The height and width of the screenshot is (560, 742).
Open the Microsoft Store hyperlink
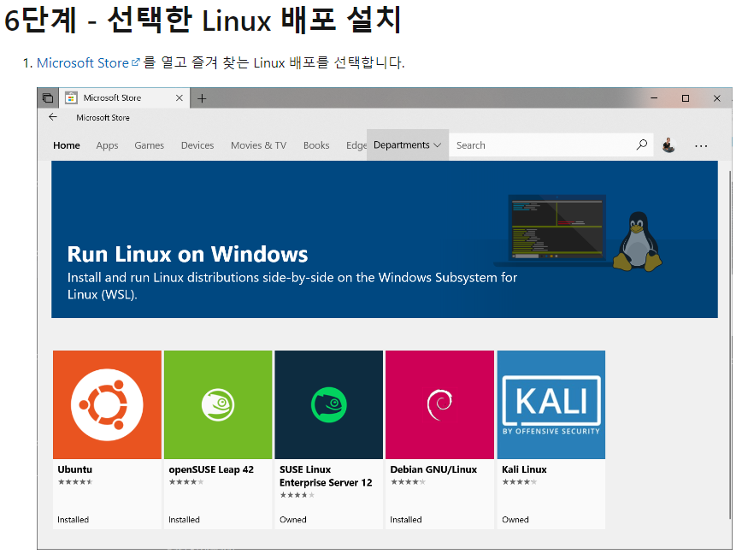88,63
